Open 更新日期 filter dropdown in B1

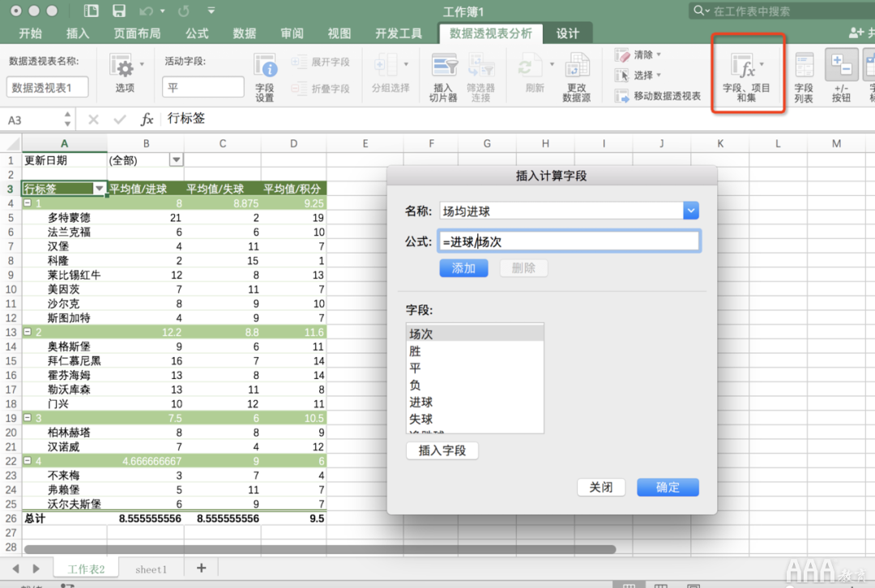(x=176, y=160)
